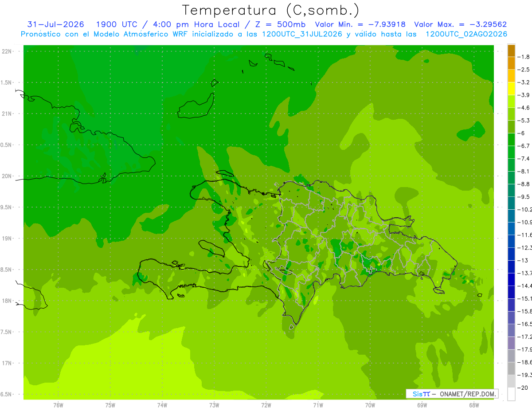Screen dimensions: 532x411
Task: Click the "19N" latitude label
Action: (x=7, y=239)
